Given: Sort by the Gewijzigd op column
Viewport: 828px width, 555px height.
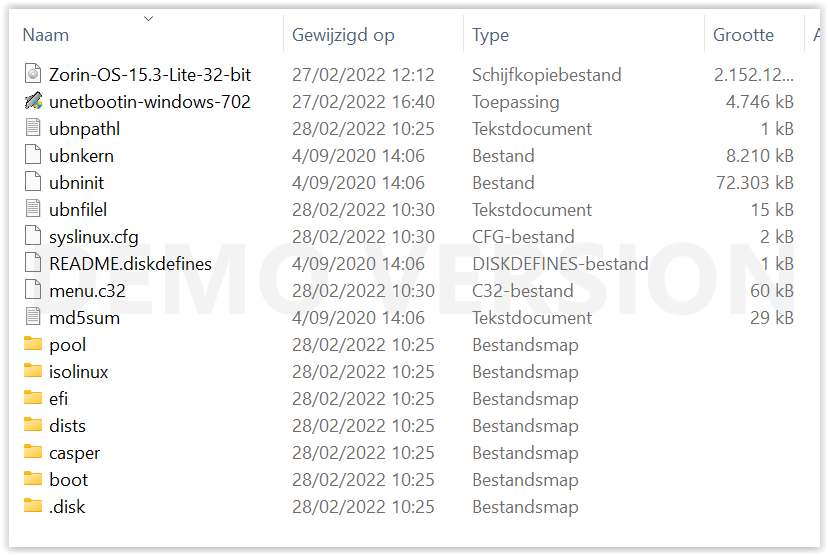Looking at the screenshot, I should [x=343, y=36].
